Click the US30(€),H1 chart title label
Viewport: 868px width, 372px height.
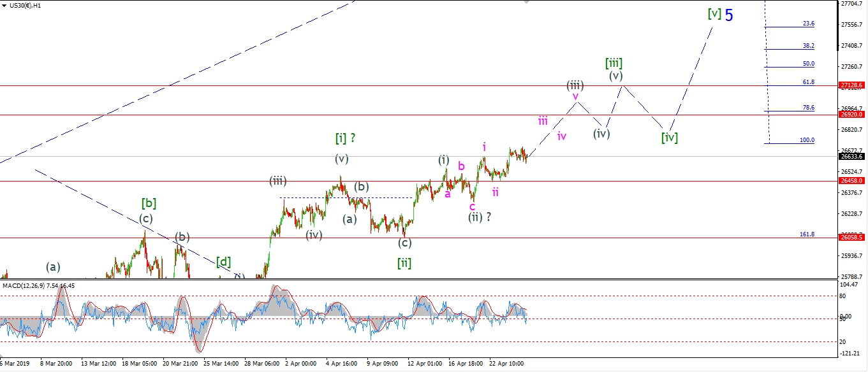29,5
